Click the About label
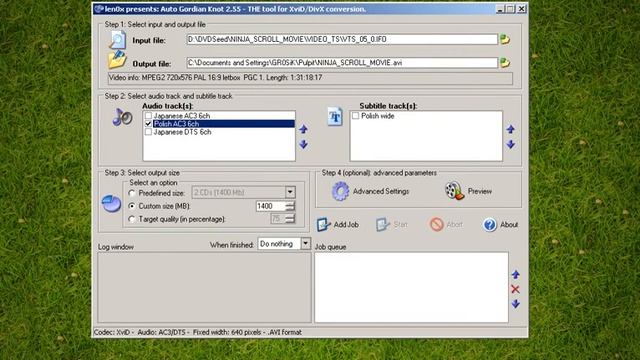 (509, 224)
